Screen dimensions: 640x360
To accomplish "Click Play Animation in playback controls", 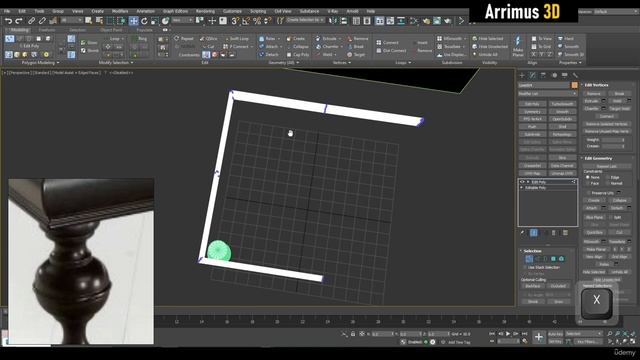I will [508, 334].
